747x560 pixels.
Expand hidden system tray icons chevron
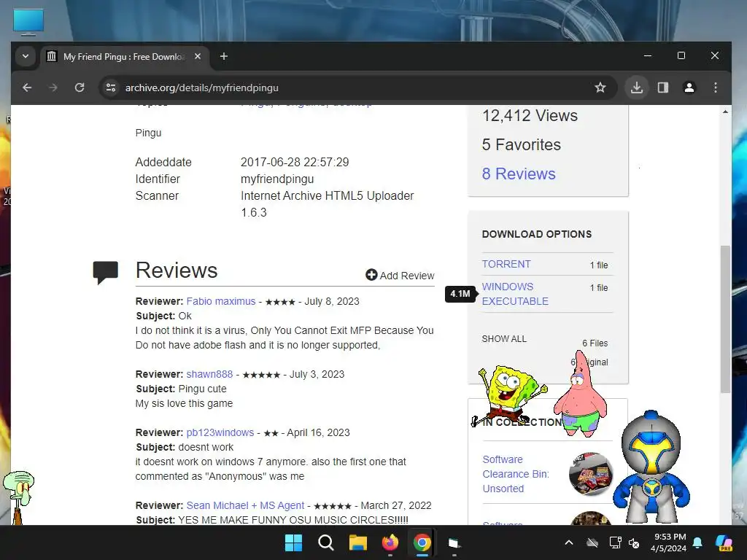569,542
